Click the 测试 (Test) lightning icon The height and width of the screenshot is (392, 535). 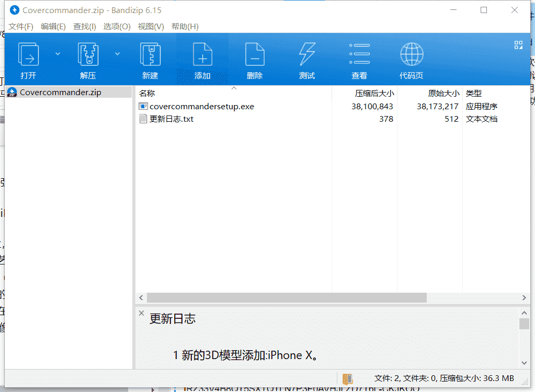click(x=307, y=54)
